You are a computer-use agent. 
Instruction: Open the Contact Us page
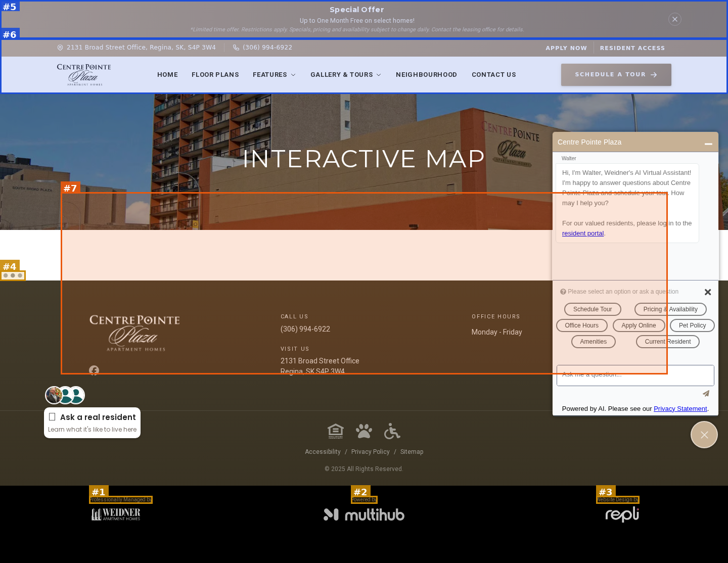[x=494, y=75]
